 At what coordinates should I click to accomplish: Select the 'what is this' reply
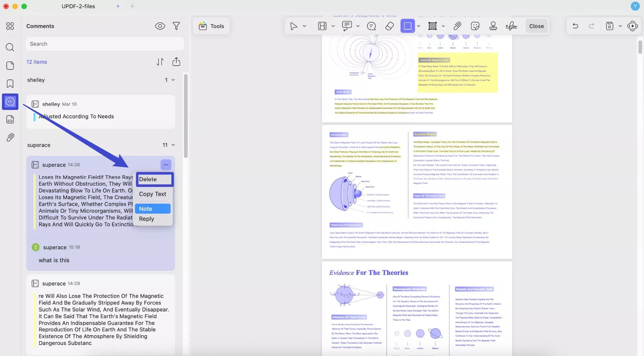(x=54, y=260)
